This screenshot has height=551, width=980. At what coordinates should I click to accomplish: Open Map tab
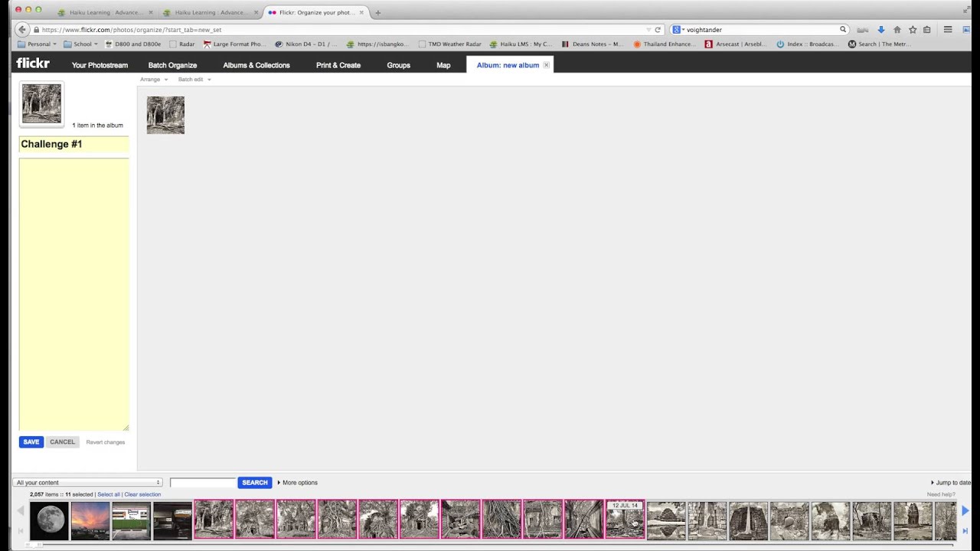[443, 65]
